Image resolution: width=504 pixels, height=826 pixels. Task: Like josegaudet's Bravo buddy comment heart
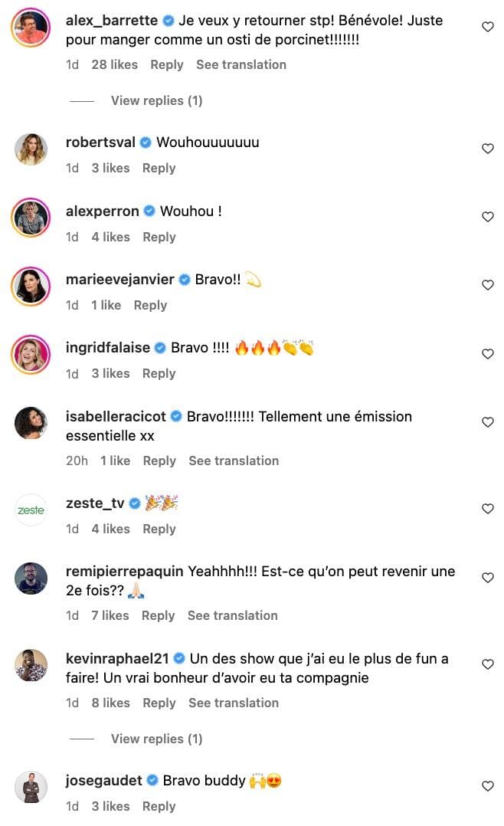tap(488, 785)
